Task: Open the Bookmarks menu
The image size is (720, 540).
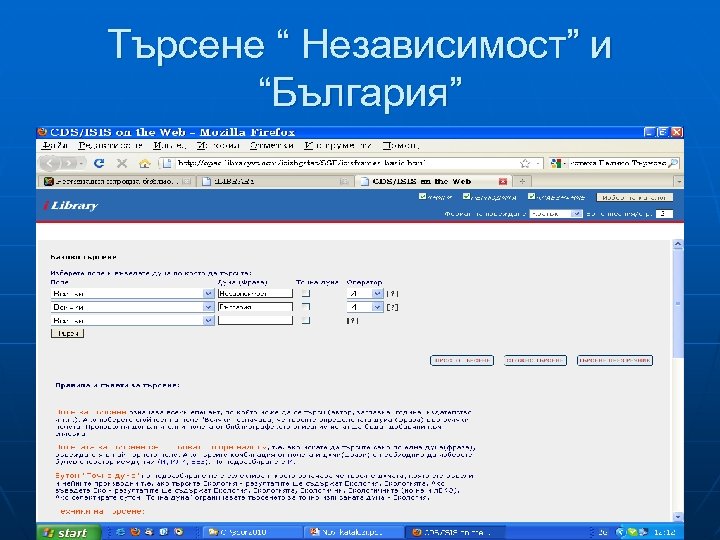Action: click(x=271, y=146)
